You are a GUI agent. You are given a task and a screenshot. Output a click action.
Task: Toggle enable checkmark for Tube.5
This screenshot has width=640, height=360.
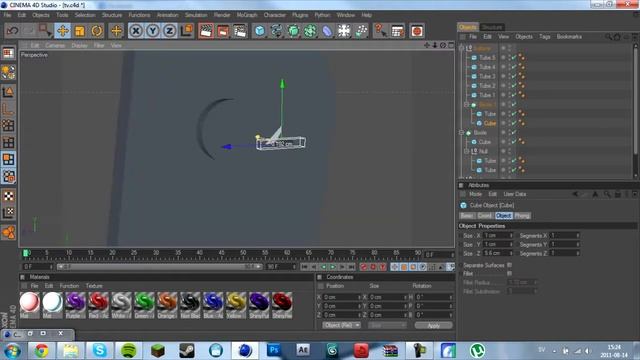[514, 58]
